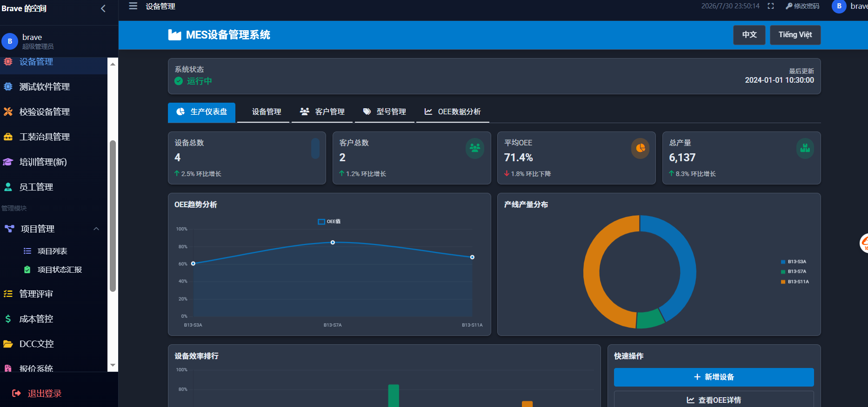
Task: Open the OEE数据分析 tab
Action: pos(453,112)
